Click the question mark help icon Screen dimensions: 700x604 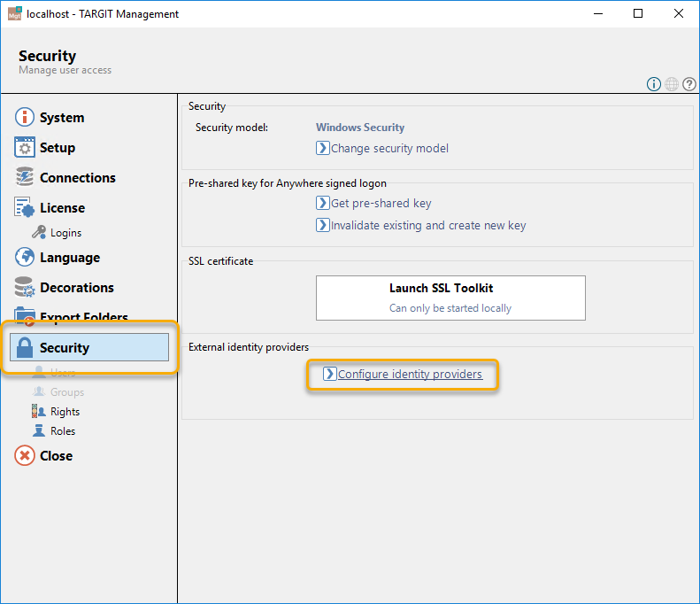click(689, 84)
